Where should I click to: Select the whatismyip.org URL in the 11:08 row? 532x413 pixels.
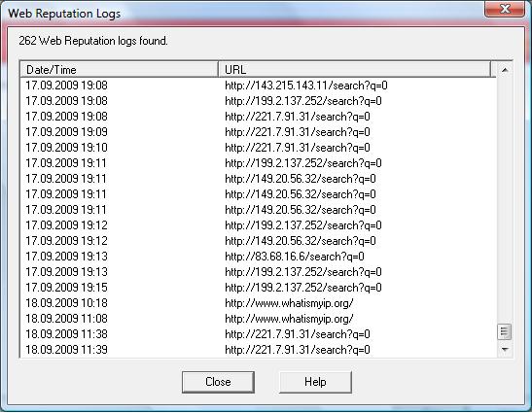point(289,319)
